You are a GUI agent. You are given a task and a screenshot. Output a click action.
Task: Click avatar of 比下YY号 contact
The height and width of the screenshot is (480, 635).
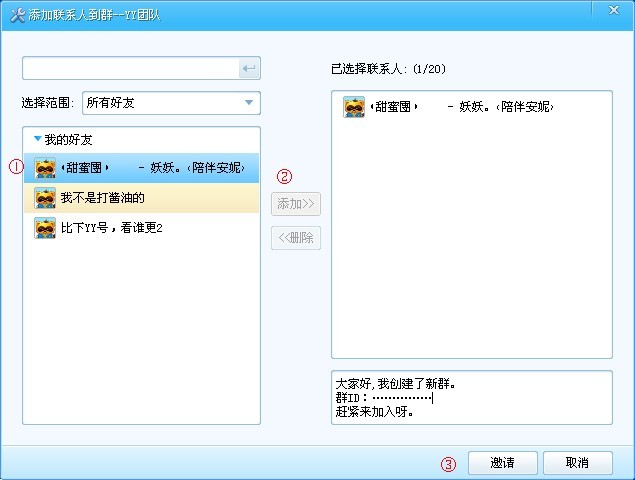(x=45, y=228)
